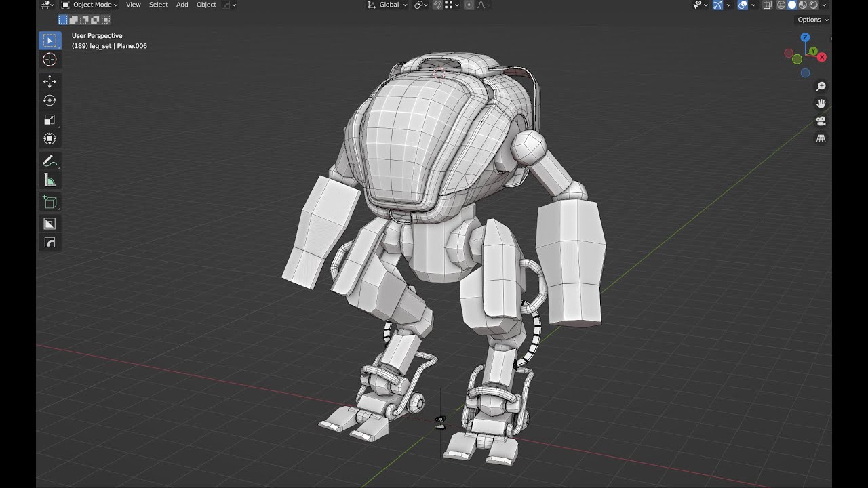Click the Zoom in/out viewport gizmo
Image resolution: width=868 pixels, height=488 pixels.
tap(821, 87)
